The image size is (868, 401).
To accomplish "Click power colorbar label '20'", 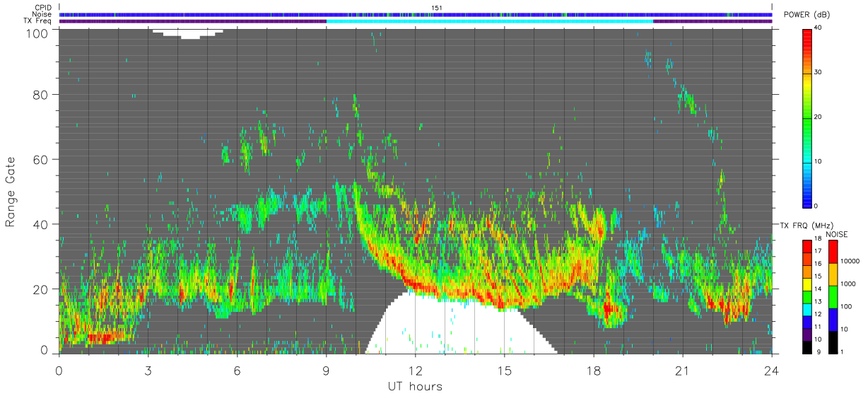I will pos(819,117).
